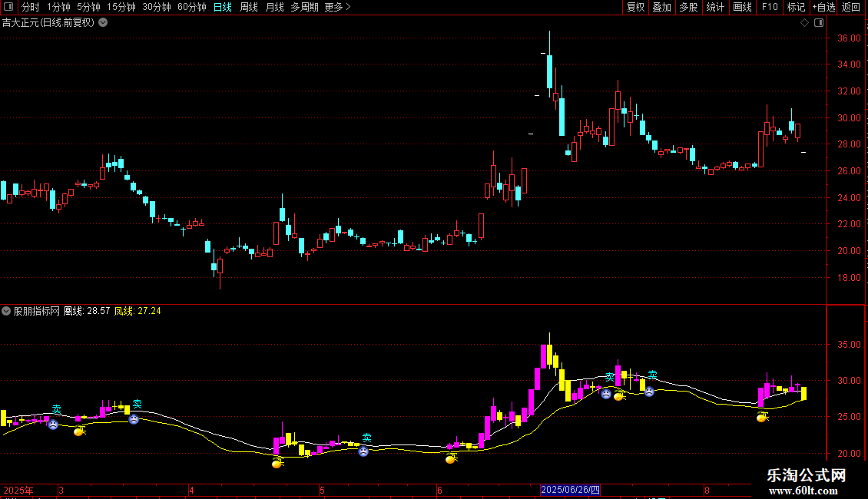868x499 pixels.
Task: Click the buy signal icon in late April
Action: (x=277, y=462)
